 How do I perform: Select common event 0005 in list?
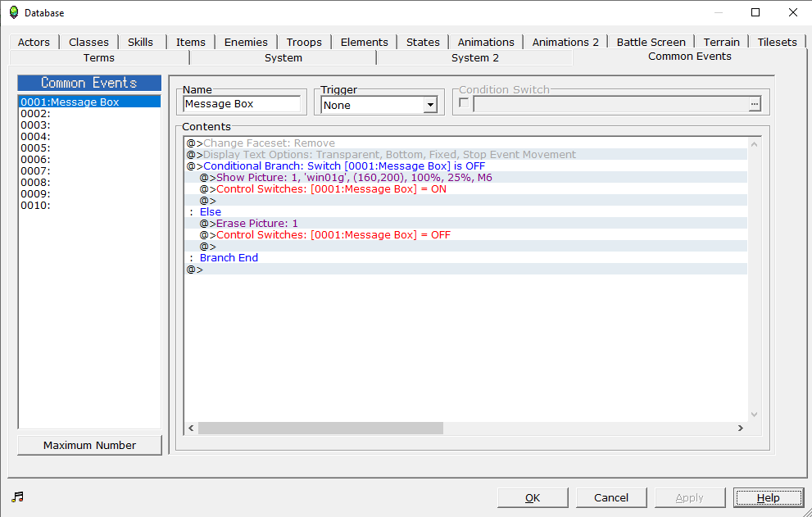tap(89, 147)
